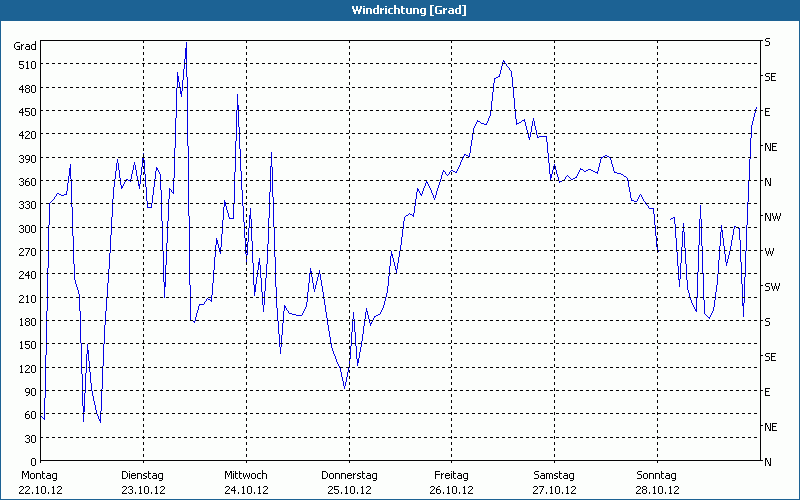Click the date 23.10.12
Image resolution: width=800 pixels, height=500 pixels.
click(x=143, y=490)
